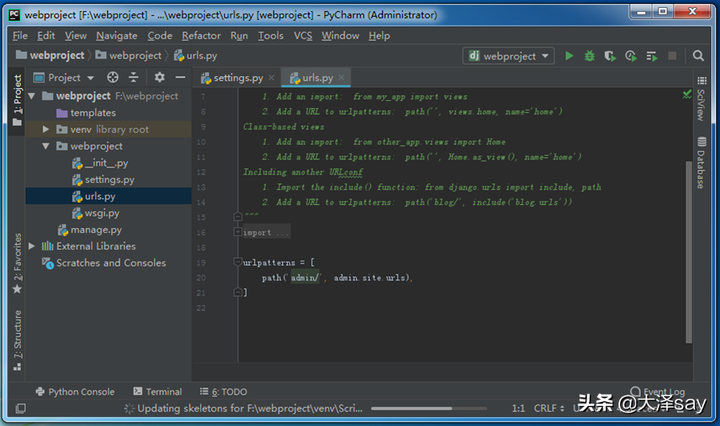Collapse the docstring fold marker at line 15

pos(237,216)
